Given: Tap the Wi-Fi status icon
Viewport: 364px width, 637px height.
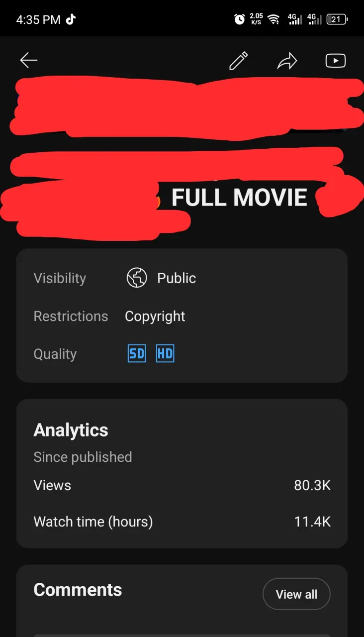Looking at the screenshot, I should pos(273,19).
